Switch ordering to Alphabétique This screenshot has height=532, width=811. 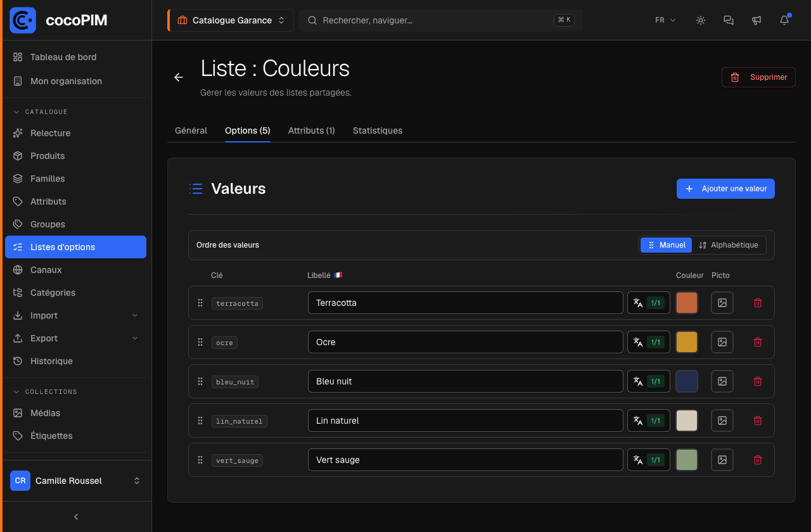pyautogui.click(x=729, y=245)
